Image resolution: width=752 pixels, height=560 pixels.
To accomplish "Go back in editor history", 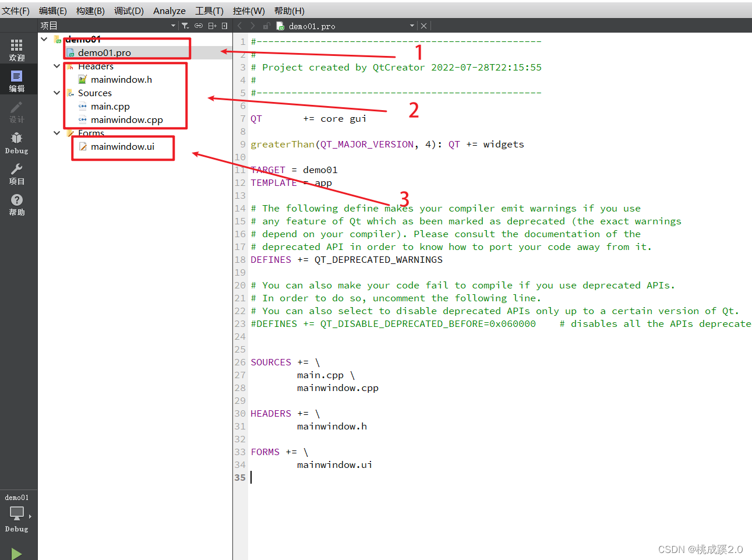I will (x=240, y=26).
